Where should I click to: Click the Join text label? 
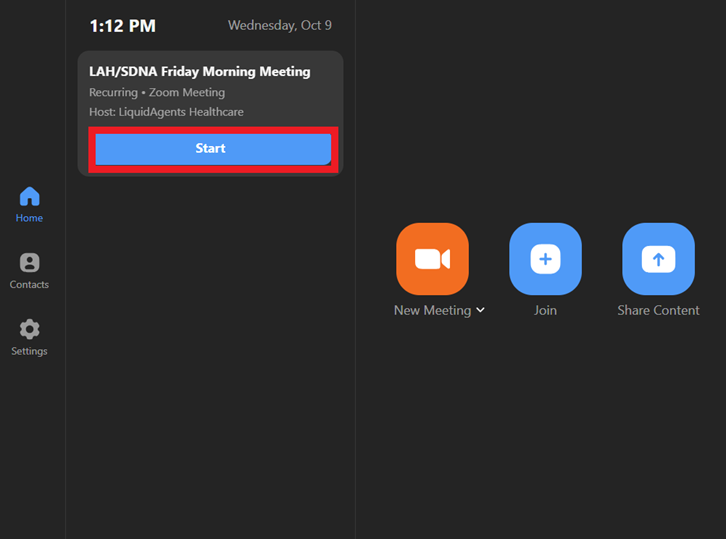pos(545,310)
